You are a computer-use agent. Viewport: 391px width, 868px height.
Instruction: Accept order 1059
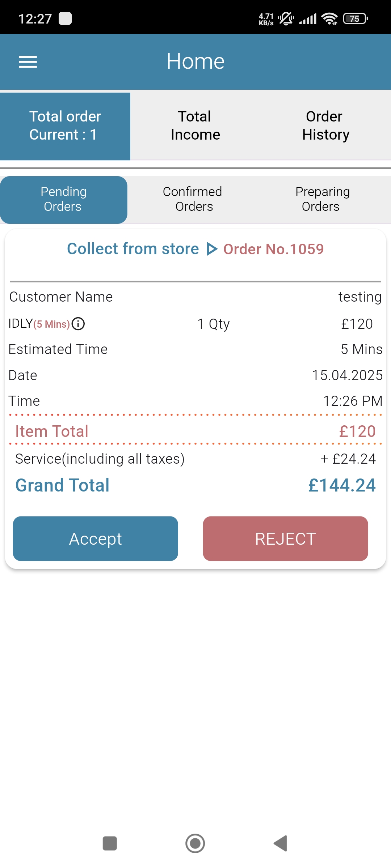coord(96,539)
